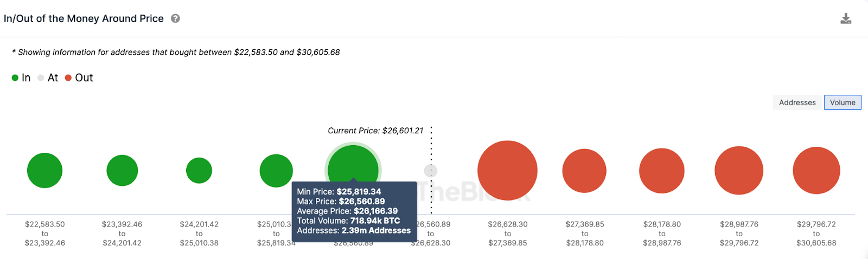Click the Current Price label
Image resolution: width=868 pixels, height=259 pixels.
pos(375,131)
